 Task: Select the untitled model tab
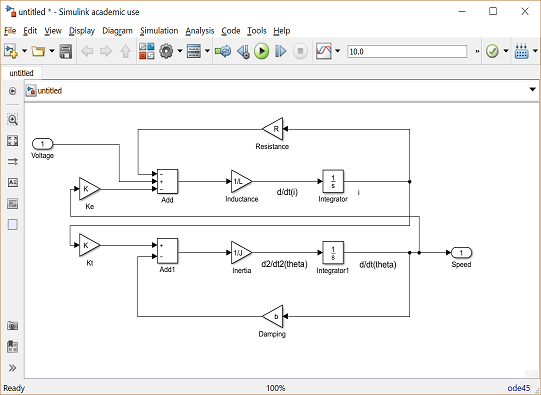pyautogui.click(x=21, y=73)
